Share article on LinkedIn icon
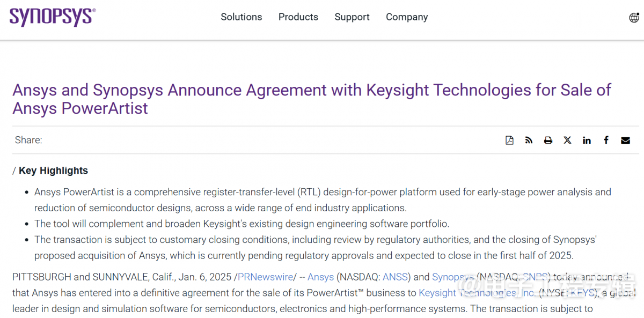 [587, 140]
